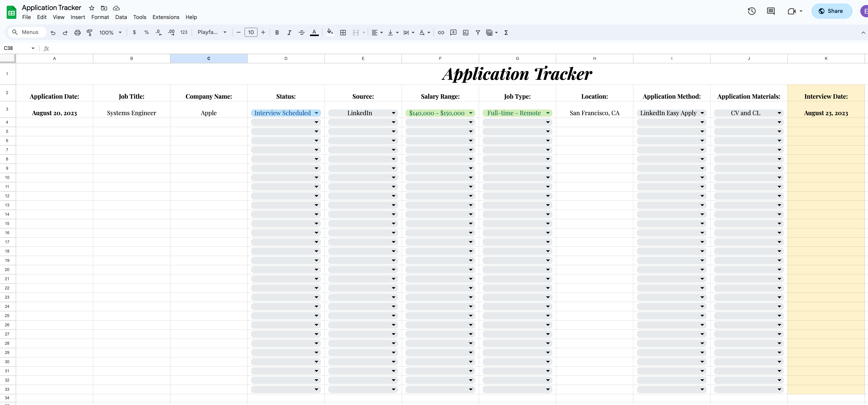
Task: Open the text color picker
Action: (314, 33)
